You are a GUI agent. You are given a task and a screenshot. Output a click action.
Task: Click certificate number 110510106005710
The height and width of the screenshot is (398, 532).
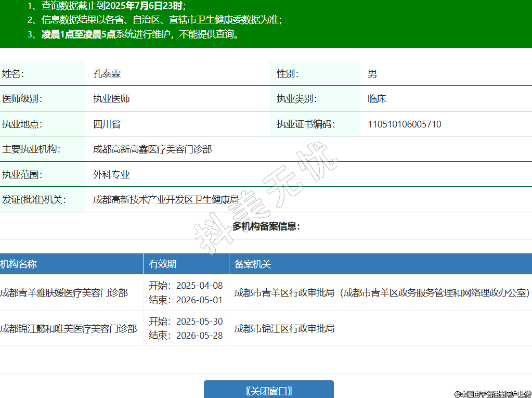[x=404, y=124]
